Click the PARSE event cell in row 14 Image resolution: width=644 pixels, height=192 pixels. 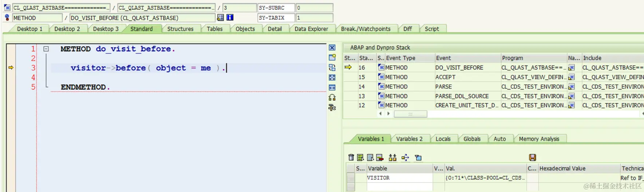coord(467,87)
